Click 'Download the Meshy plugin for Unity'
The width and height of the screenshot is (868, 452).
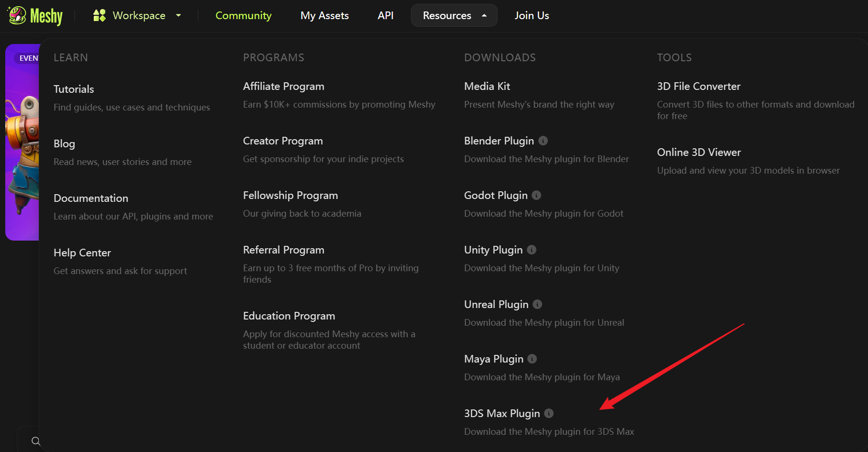(542, 268)
